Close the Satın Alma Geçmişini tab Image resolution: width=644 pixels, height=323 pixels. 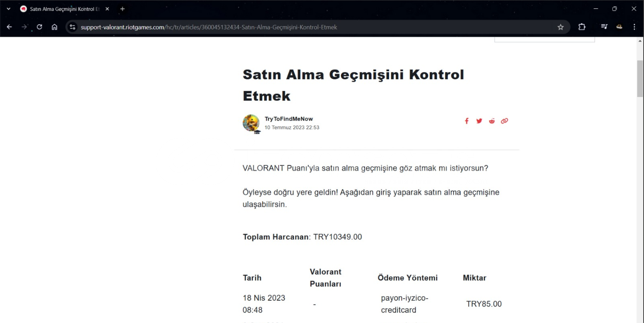click(107, 9)
